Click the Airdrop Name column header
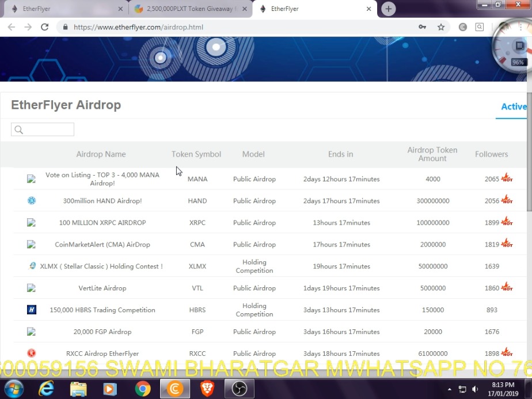Image resolution: width=532 pixels, height=399 pixels. click(x=101, y=154)
